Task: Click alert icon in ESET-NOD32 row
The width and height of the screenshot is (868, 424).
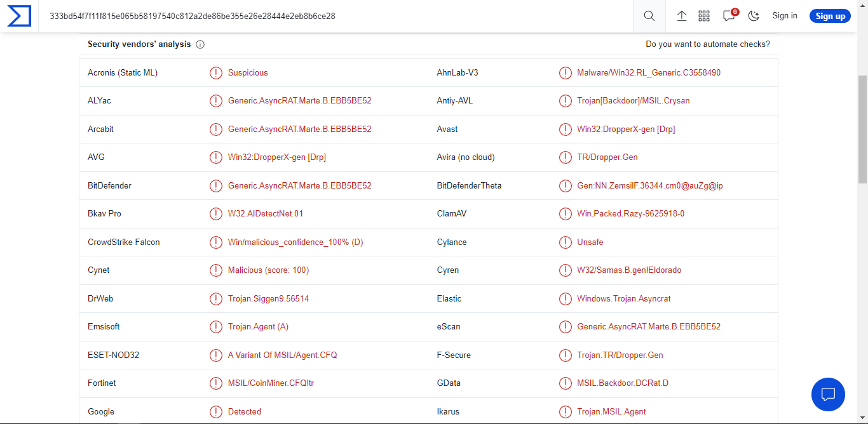Action: point(216,355)
